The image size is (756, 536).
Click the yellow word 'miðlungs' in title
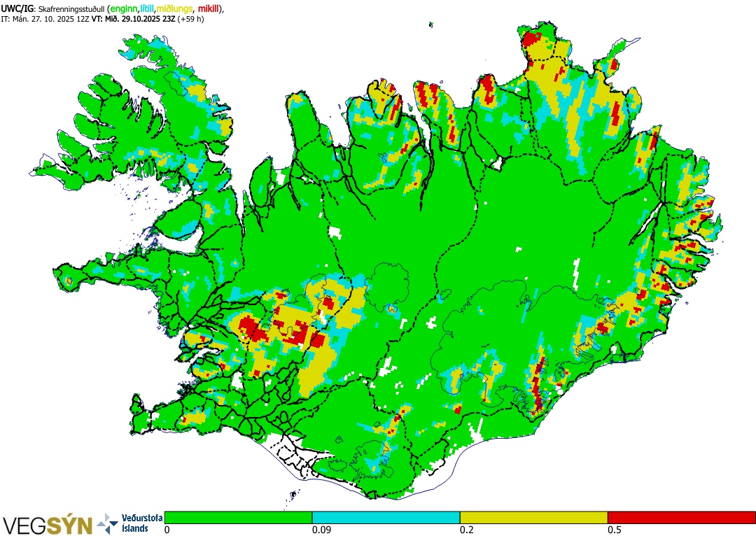click(x=174, y=8)
